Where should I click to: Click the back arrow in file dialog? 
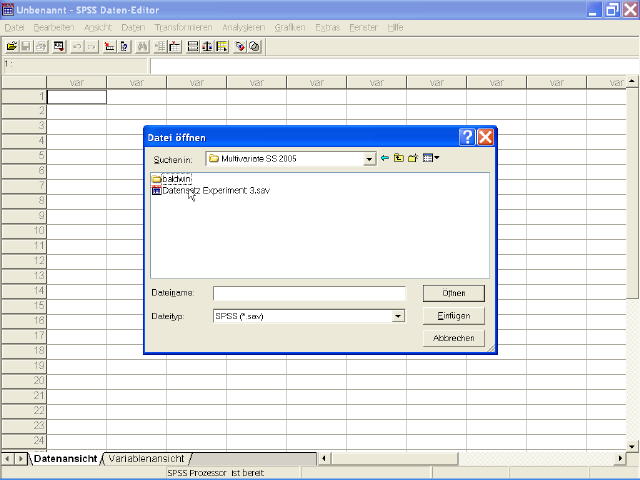(385, 158)
